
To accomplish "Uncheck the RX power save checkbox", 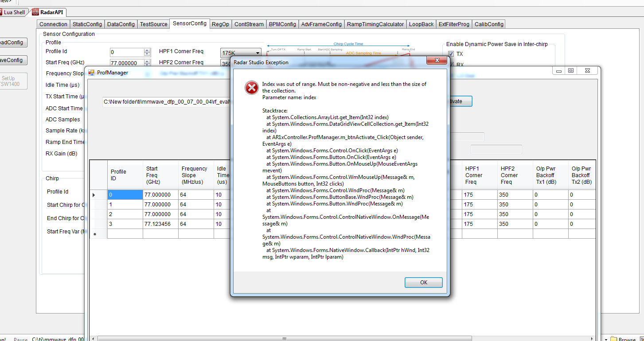I will point(451,64).
